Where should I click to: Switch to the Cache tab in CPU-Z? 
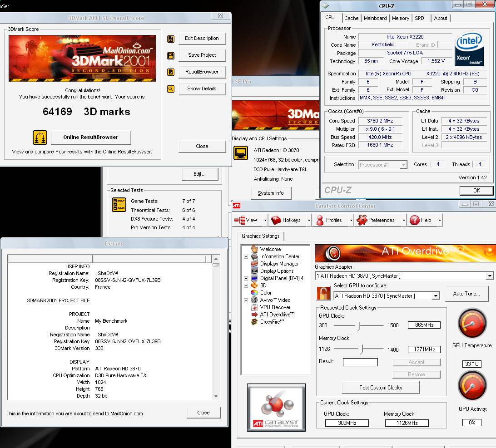pos(351,18)
